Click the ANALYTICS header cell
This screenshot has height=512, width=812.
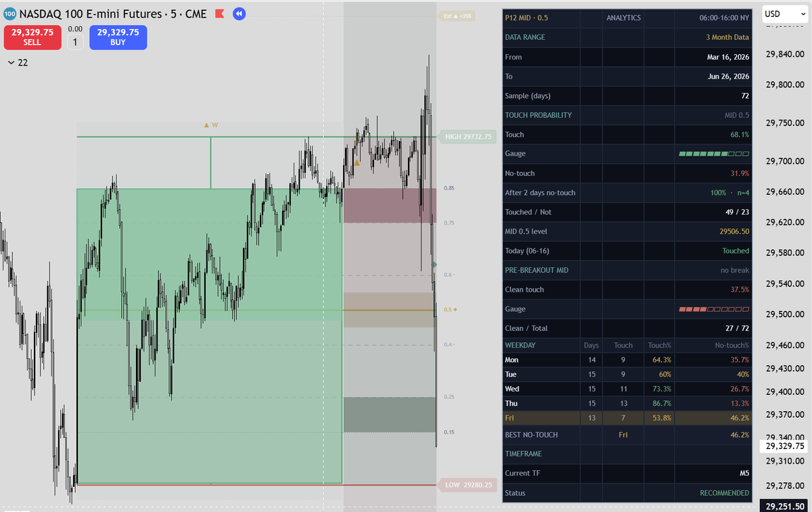coord(623,18)
